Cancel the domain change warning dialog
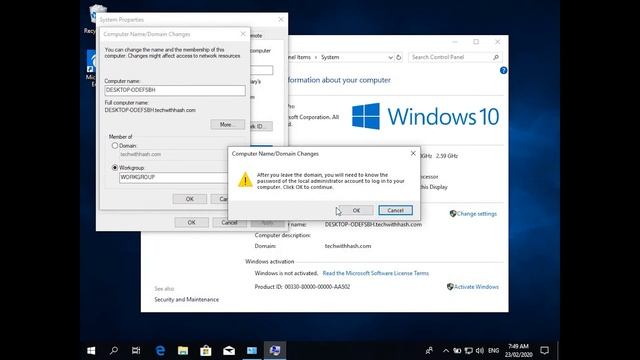The height and width of the screenshot is (360, 640). click(x=395, y=210)
